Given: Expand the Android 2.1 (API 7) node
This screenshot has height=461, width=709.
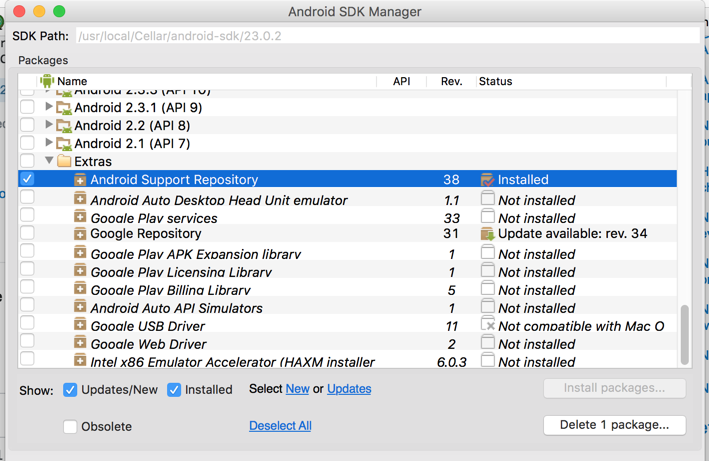Looking at the screenshot, I should click(x=49, y=143).
